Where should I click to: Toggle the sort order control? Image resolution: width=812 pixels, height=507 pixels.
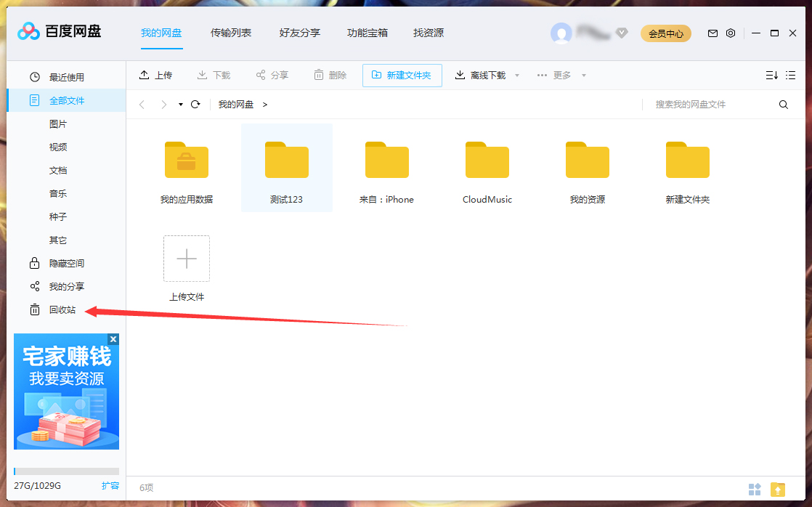click(x=771, y=74)
